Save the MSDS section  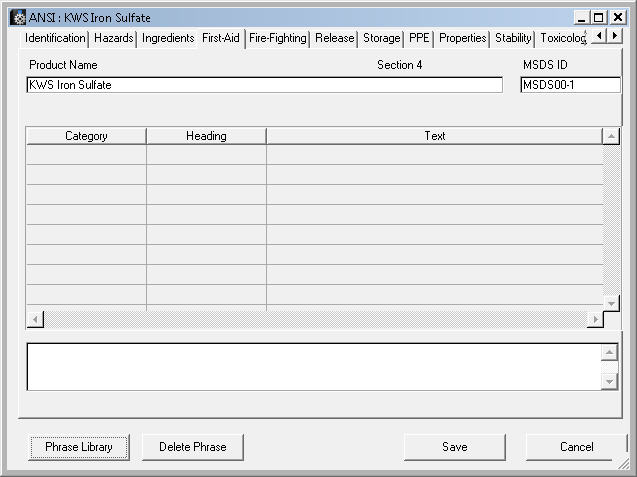coord(455,447)
